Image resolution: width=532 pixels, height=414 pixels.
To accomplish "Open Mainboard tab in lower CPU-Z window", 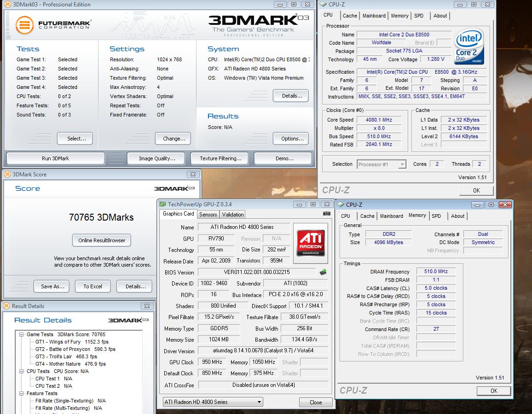I will pyautogui.click(x=392, y=216).
